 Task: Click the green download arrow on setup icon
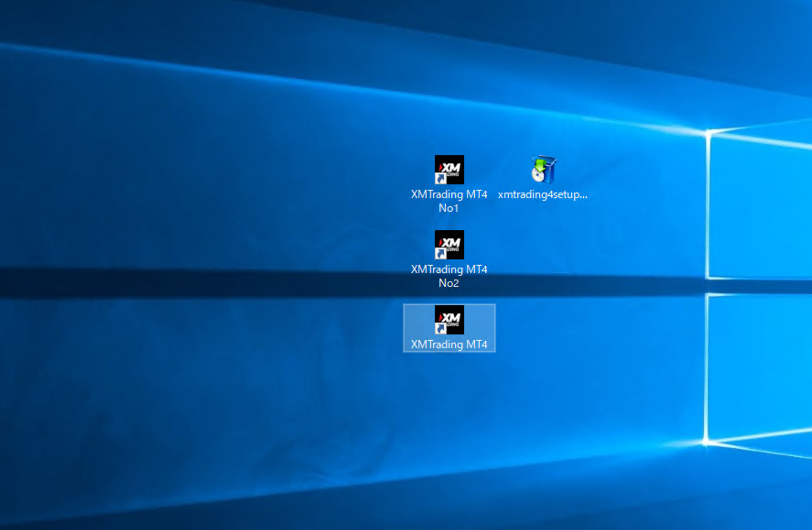click(540, 165)
